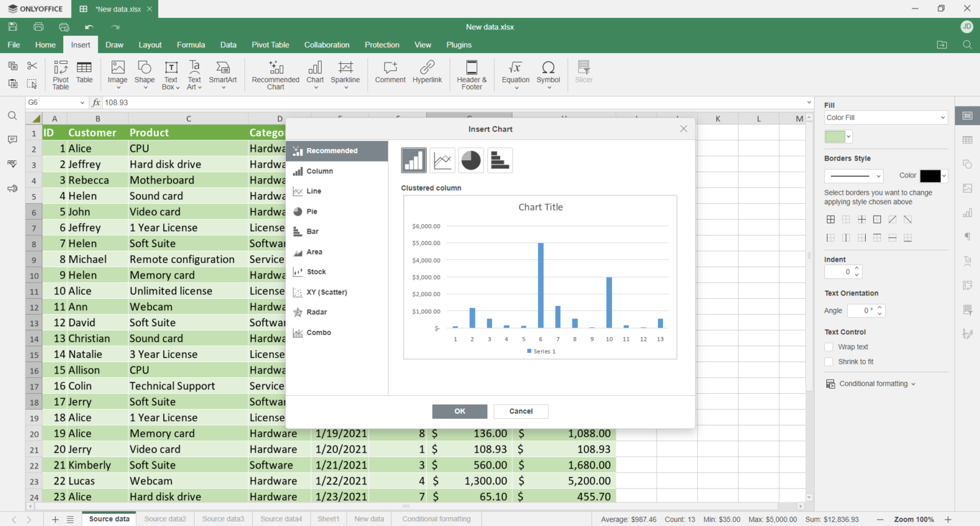Enable Shrink to fit
Screen dimensions: 980x526
pyautogui.click(x=829, y=361)
